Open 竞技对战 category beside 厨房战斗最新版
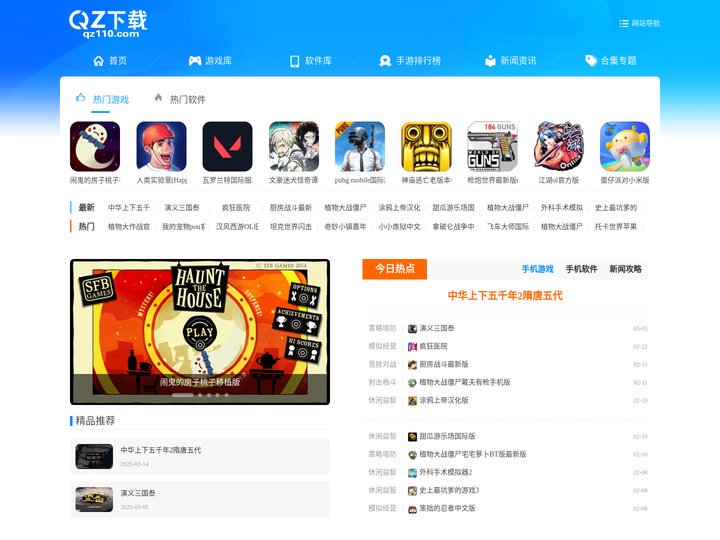The height and width of the screenshot is (540, 720). coord(382,365)
